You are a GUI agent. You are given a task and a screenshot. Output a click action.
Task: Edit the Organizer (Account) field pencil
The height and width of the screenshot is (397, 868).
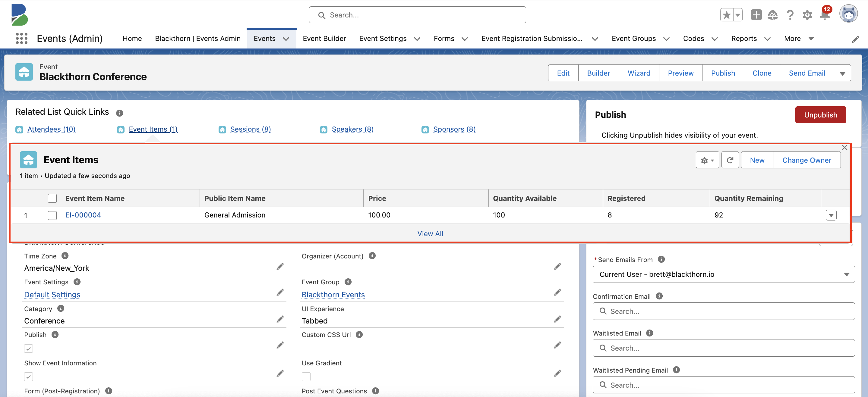pyautogui.click(x=557, y=267)
